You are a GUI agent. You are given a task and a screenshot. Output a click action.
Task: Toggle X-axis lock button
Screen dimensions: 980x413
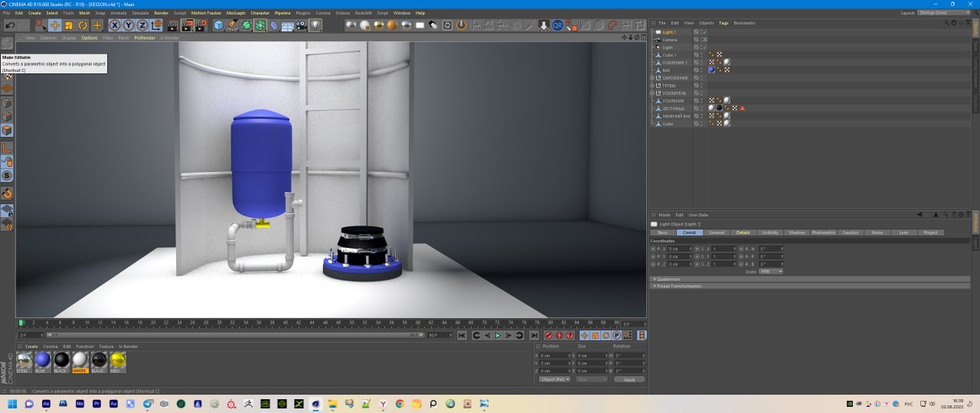tap(116, 25)
